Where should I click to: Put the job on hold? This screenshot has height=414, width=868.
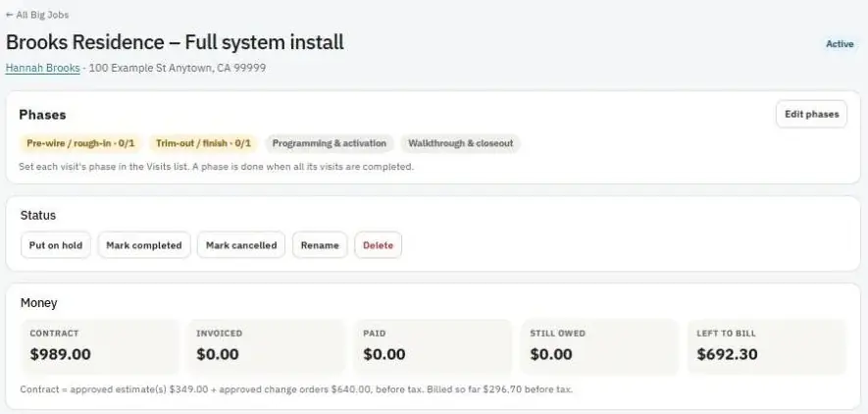click(55, 245)
